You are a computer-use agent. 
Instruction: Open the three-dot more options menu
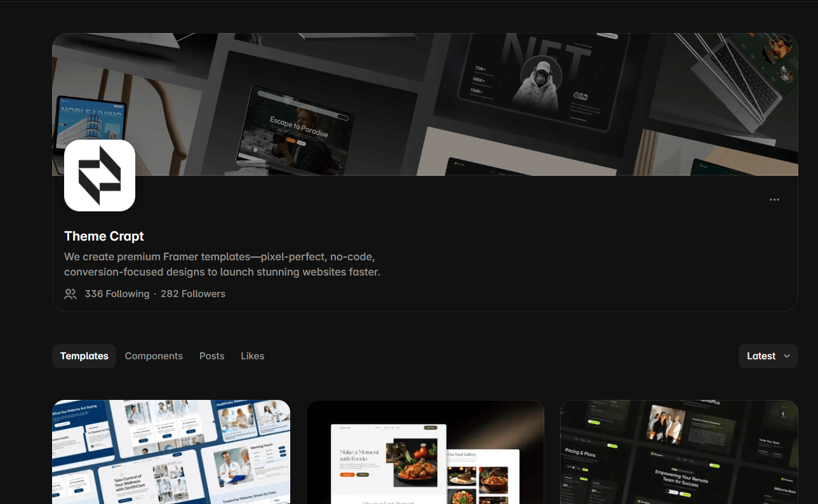(x=774, y=199)
